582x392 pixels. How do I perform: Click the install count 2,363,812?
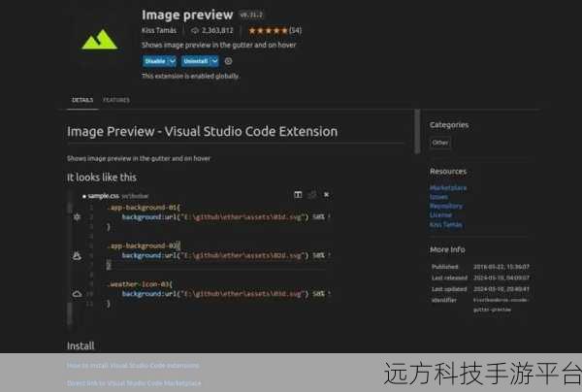click(x=217, y=30)
